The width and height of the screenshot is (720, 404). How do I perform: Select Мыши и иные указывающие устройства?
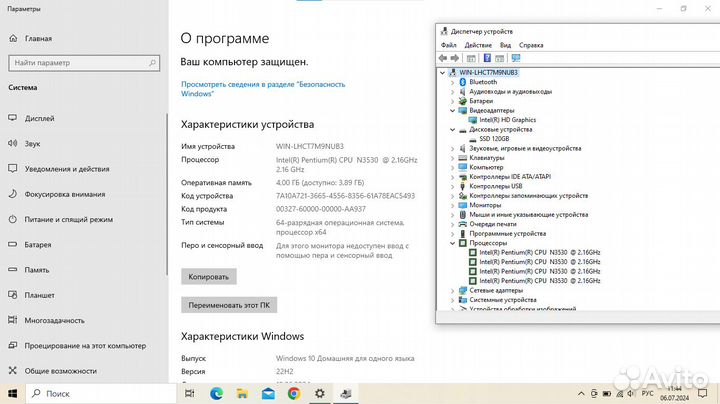click(x=529, y=214)
